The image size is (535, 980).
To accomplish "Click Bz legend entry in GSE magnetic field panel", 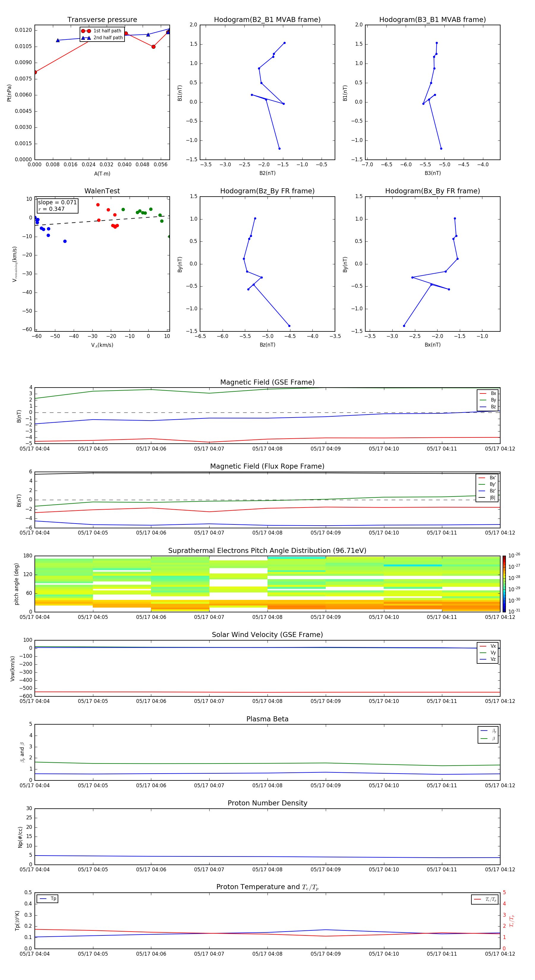I will click(x=488, y=407).
